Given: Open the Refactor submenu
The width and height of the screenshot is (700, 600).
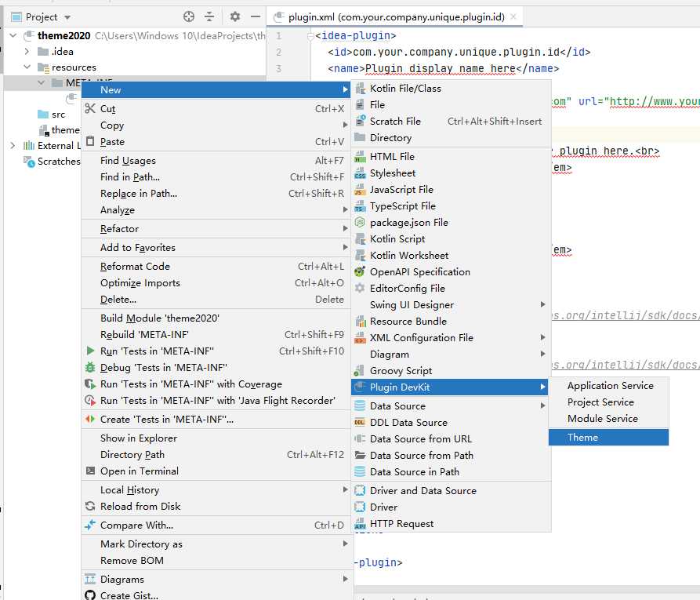Looking at the screenshot, I should tap(216, 229).
